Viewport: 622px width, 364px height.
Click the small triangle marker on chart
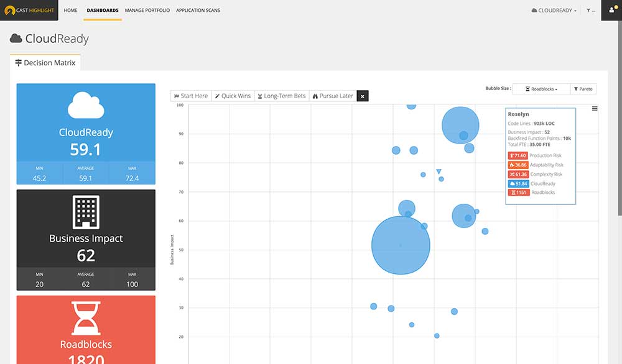point(439,171)
